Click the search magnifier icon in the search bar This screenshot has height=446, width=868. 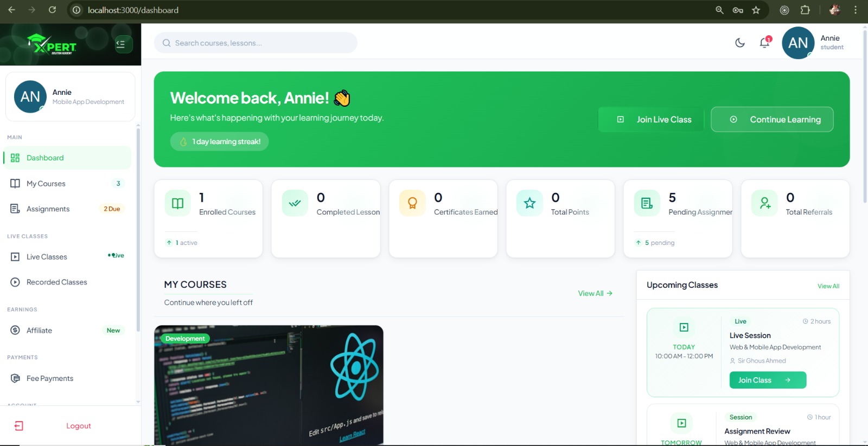[x=167, y=43]
